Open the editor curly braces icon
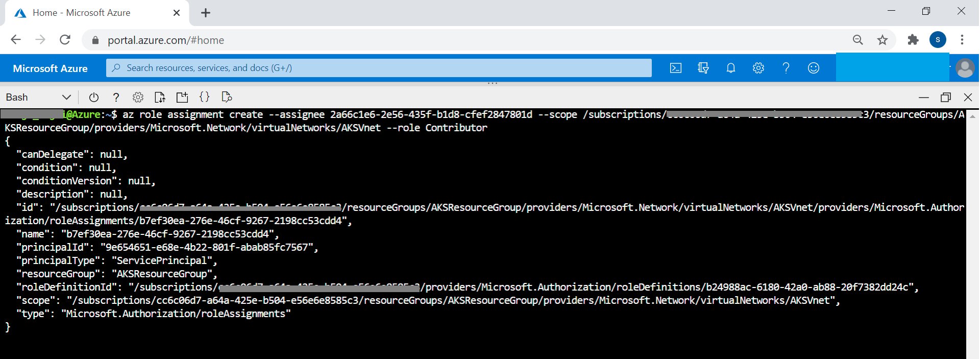This screenshot has width=980, height=359. pos(204,97)
